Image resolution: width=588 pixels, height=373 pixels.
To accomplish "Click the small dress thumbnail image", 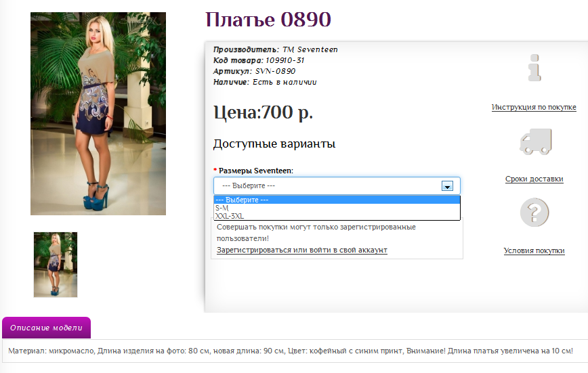I will point(56,265).
